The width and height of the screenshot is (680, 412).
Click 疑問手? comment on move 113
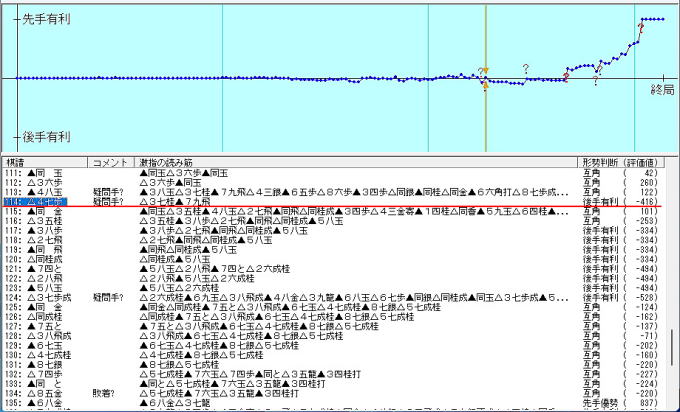(108, 192)
